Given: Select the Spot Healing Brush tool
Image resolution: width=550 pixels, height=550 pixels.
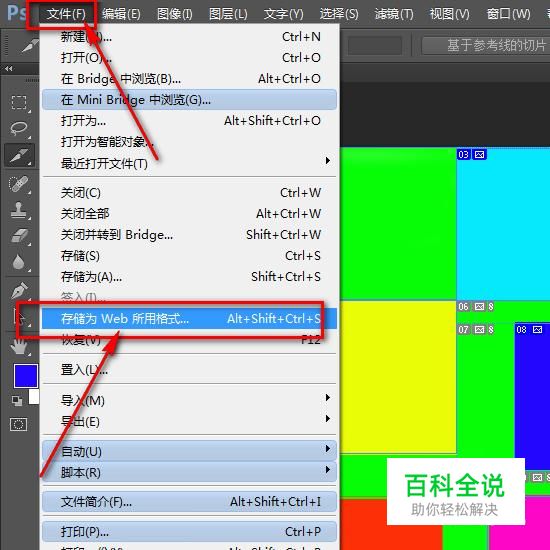Looking at the screenshot, I should [x=19, y=184].
